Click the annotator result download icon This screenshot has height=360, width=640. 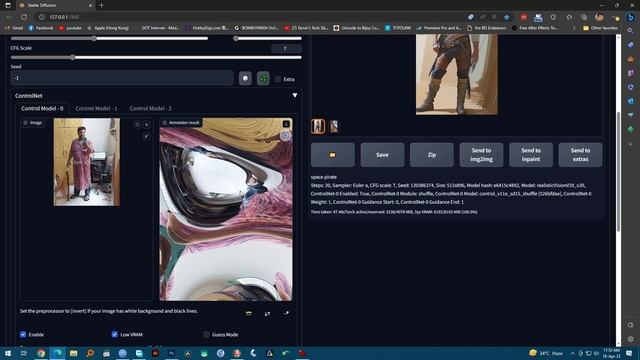[286, 124]
